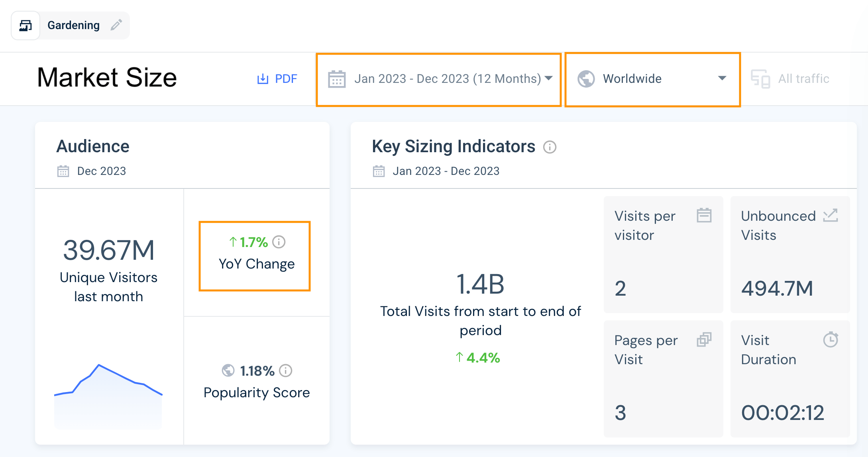This screenshot has height=457, width=868.
Task: Select the Gardening workspace label
Action: pos(74,25)
